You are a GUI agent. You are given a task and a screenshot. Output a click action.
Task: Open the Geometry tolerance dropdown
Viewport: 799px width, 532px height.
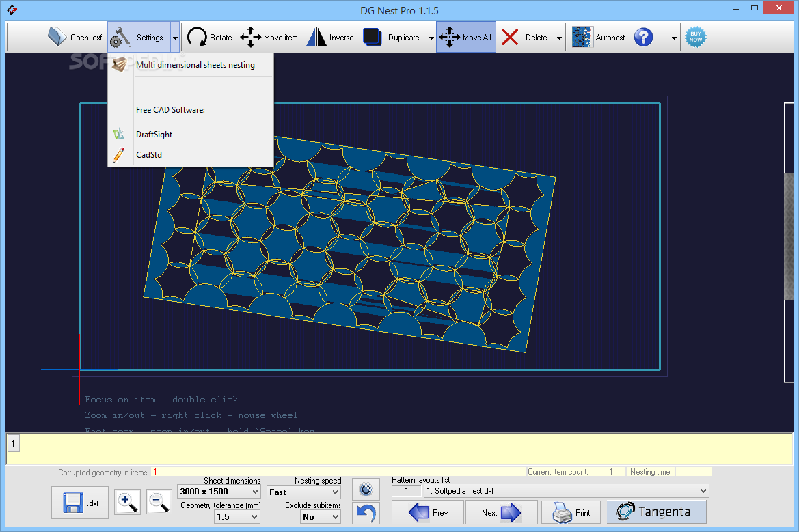coord(237,517)
